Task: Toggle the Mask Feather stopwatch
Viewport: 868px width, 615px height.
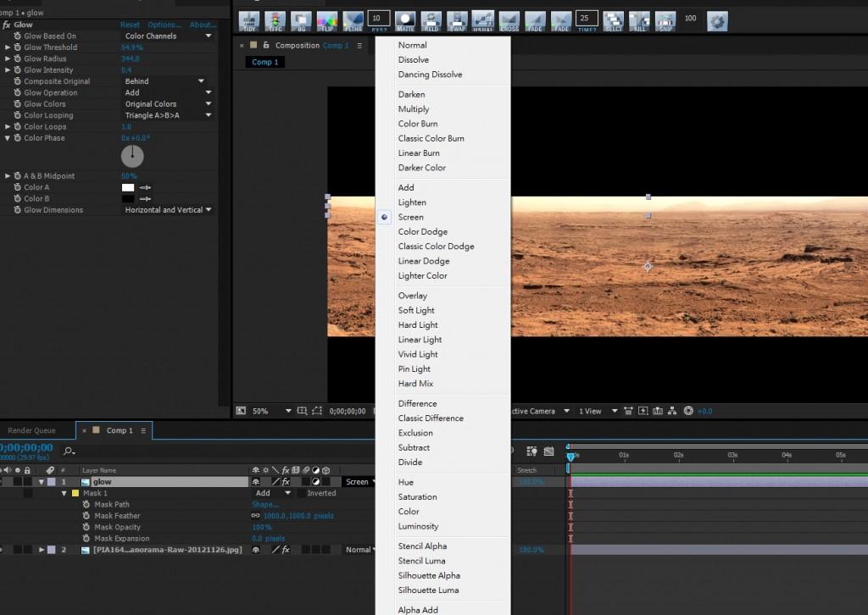Action: click(86, 516)
